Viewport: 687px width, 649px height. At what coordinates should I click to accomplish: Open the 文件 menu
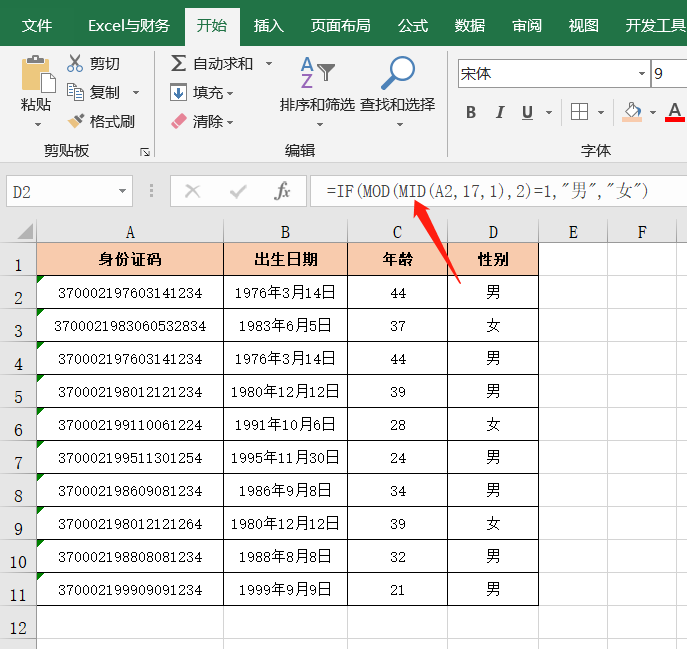pyautogui.click(x=37, y=25)
